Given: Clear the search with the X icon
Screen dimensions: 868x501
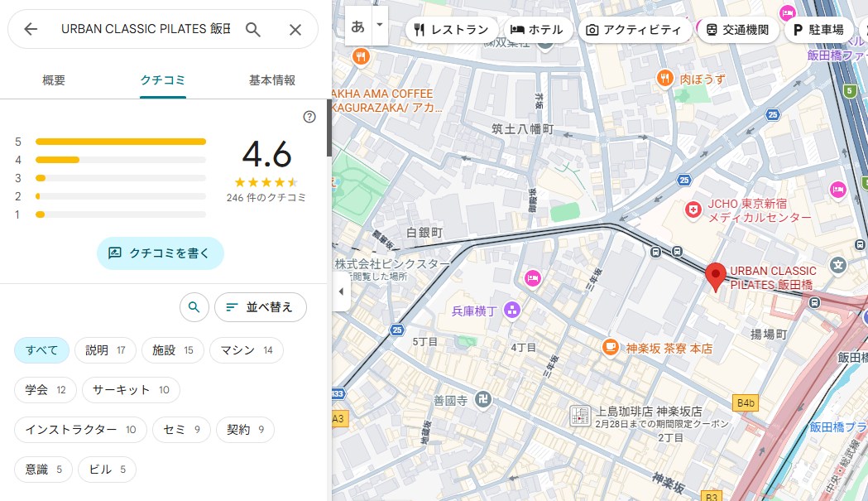Looking at the screenshot, I should coord(295,30).
